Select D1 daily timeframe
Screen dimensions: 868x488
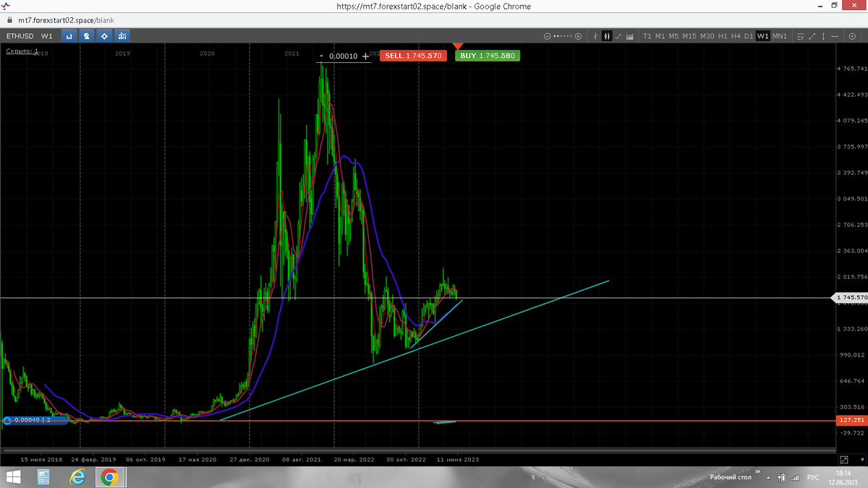[x=749, y=36]
